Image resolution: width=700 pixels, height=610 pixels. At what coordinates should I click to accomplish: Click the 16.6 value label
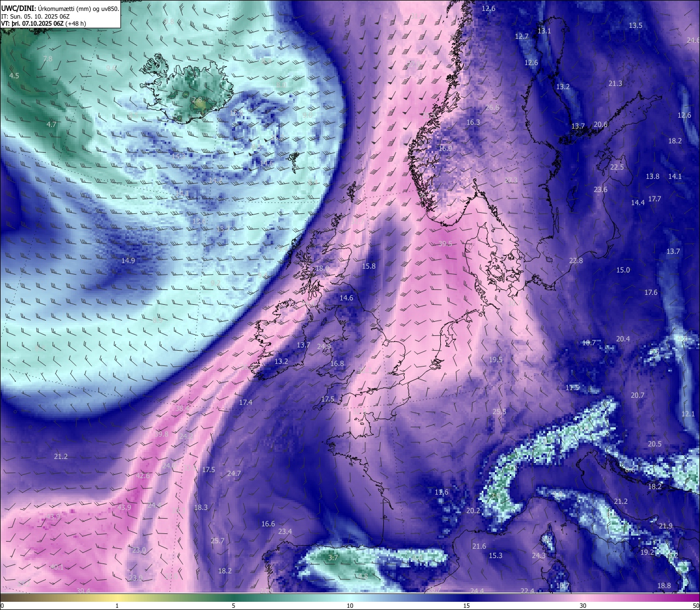pos(268,524)
